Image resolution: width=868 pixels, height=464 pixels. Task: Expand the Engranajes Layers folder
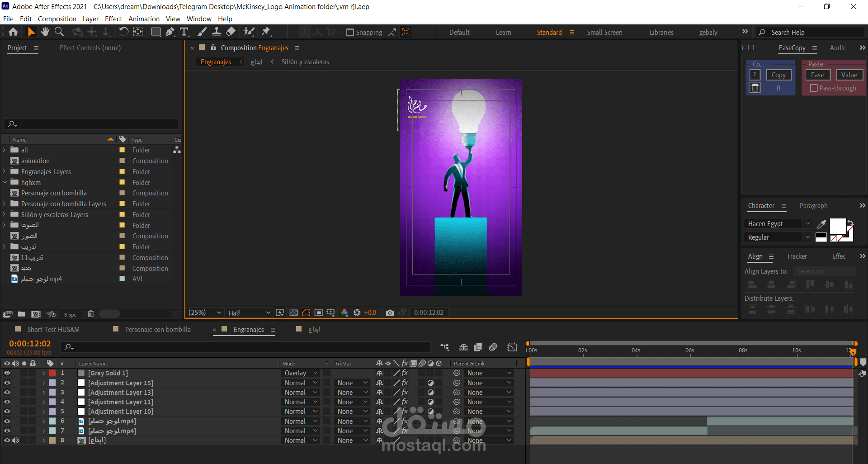[5, 172]
